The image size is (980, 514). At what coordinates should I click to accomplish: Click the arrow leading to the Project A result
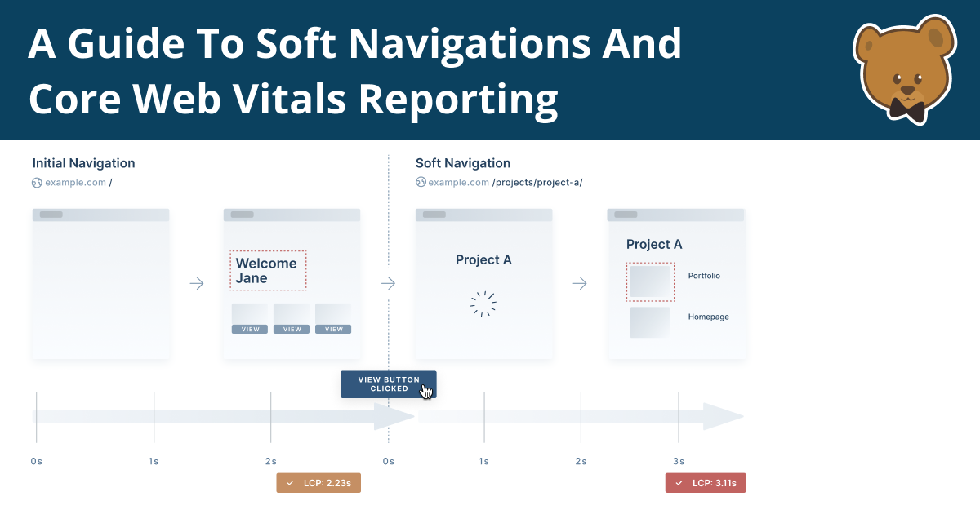coord(580,283)
